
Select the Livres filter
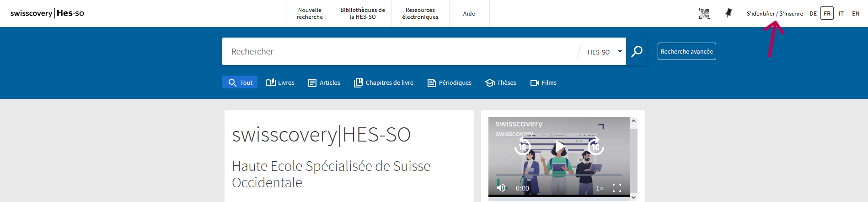tap(280, 82)
